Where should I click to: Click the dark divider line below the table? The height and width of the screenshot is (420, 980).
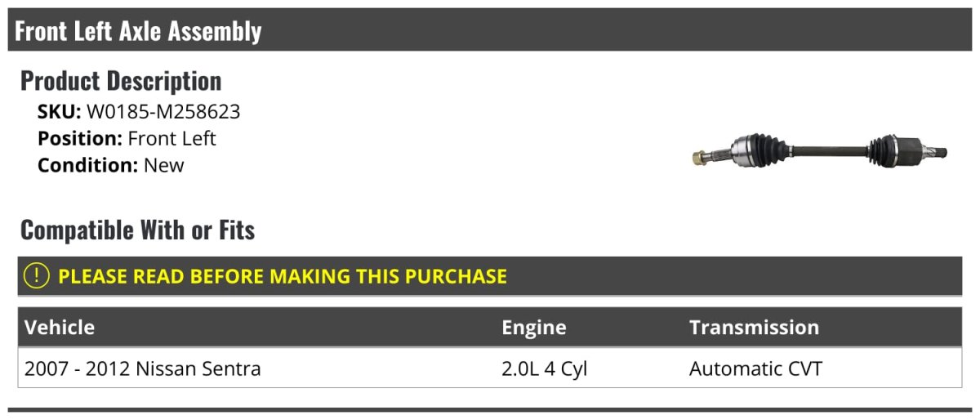pos(490,409)
